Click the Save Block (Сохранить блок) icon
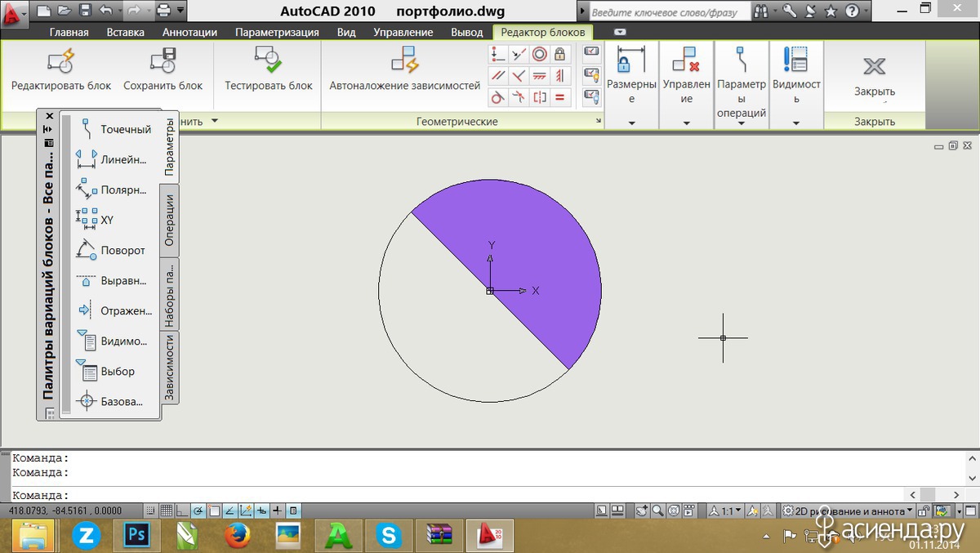This screenshot has height=553, width=980. [163, 61]
